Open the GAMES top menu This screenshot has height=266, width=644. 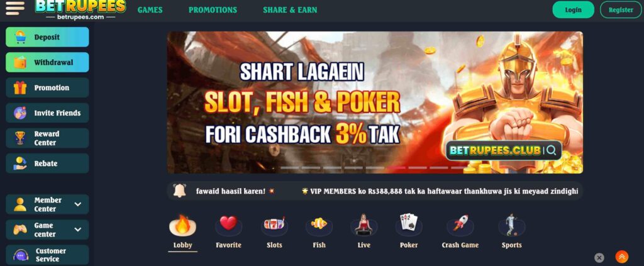point(150,10)
